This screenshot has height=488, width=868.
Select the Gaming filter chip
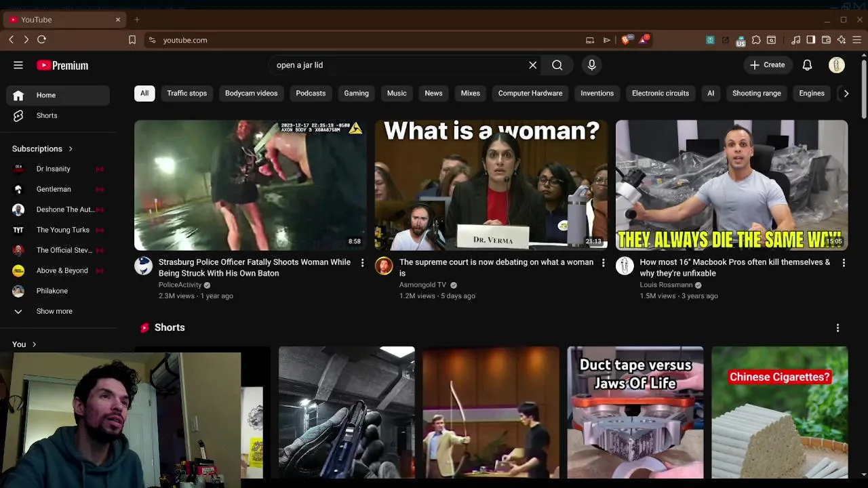point(356,94)
